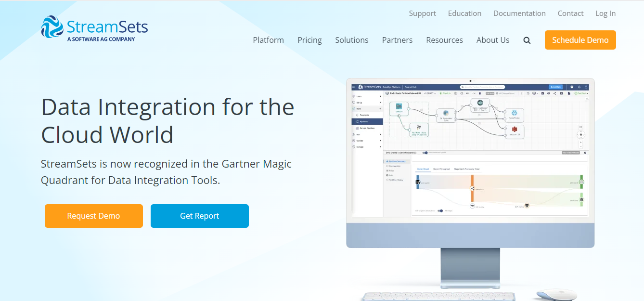Select the Is Customer Data stage node

click(446, 116)
